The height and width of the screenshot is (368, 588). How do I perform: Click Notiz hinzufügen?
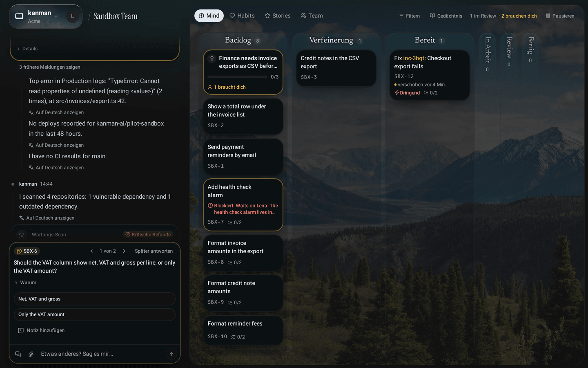click(x=41, y=330)
